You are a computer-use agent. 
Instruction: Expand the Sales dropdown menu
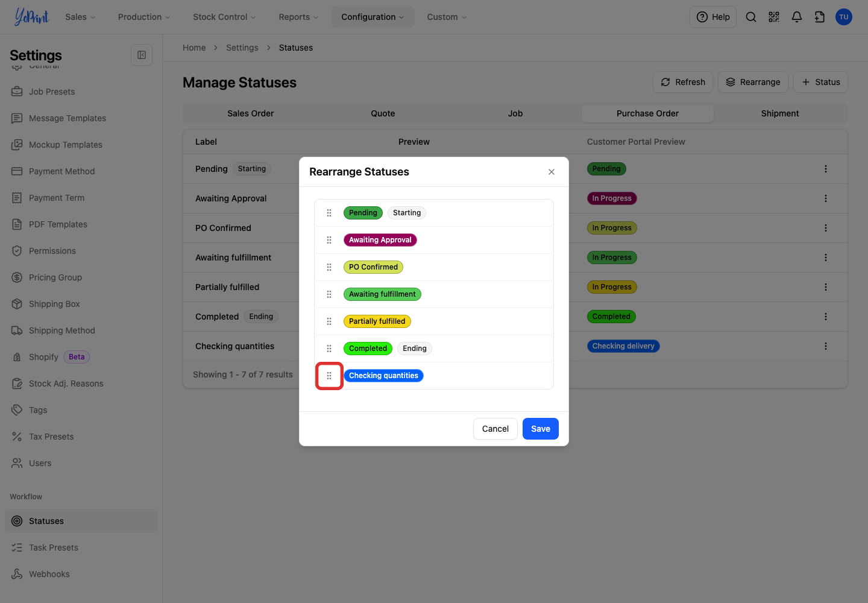coord(80,17)
